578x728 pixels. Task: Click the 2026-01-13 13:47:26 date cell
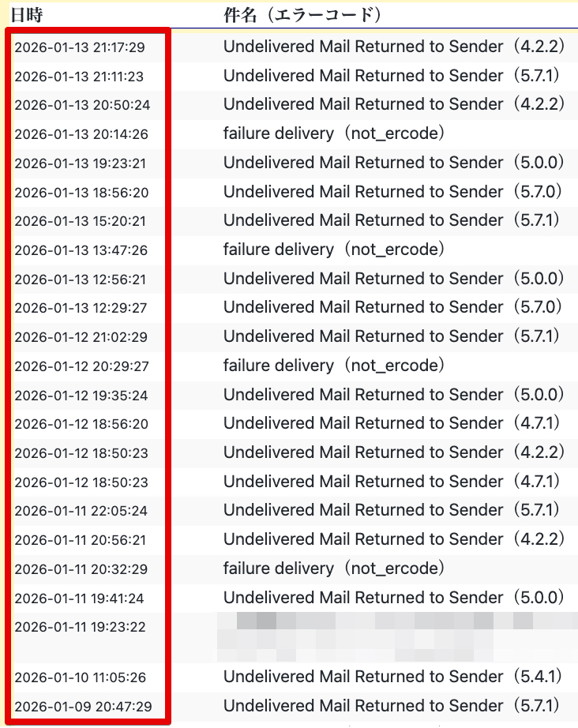81,250
